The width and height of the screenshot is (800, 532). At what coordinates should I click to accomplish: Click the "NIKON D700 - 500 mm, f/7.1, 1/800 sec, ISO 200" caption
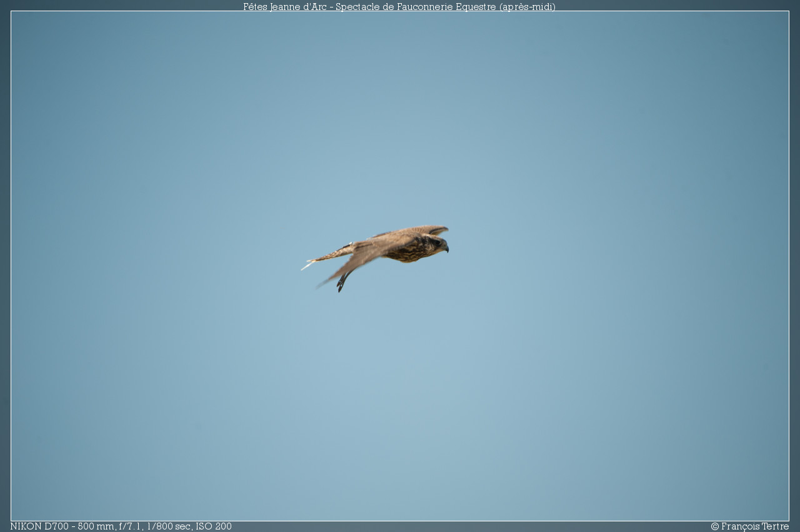[121, 526]
